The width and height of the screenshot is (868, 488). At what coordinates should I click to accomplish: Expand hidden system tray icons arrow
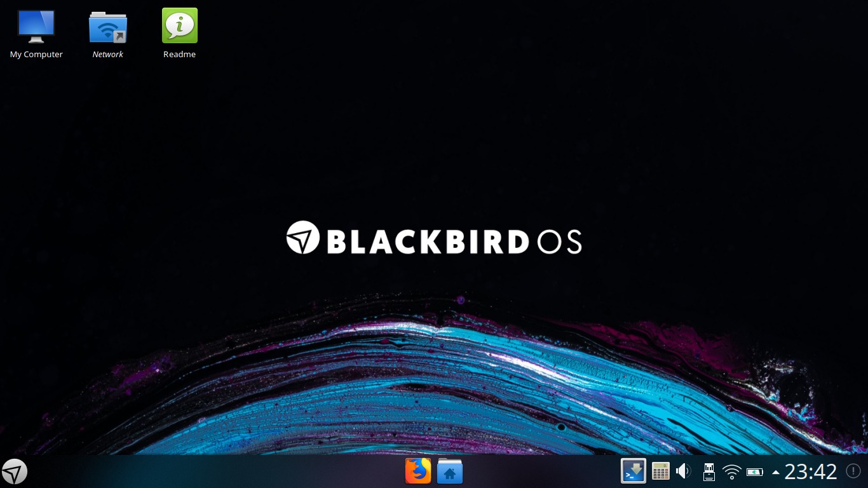point(775,471)
